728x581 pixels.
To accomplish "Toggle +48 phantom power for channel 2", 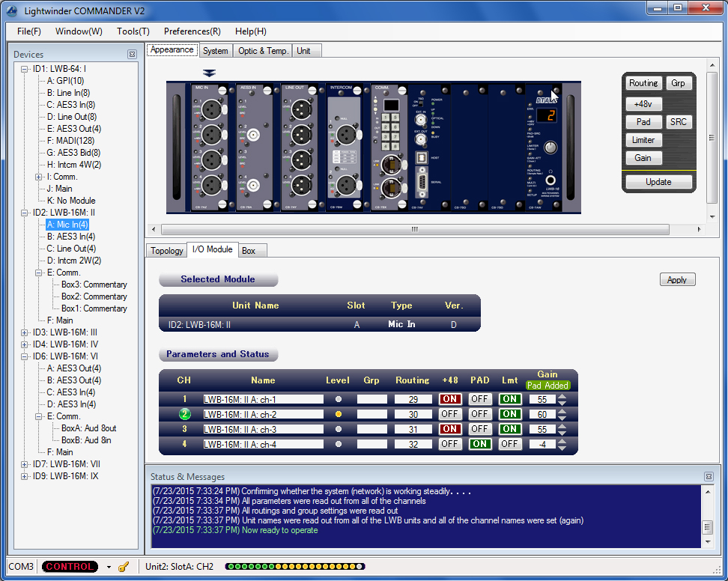I will point(450,414).
